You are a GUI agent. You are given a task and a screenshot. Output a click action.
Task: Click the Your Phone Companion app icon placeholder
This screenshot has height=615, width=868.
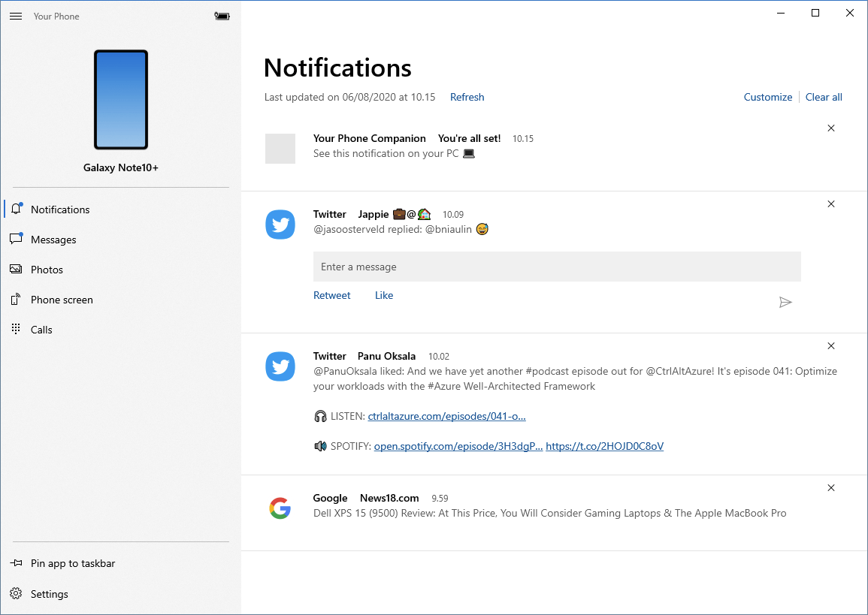click(x=280, y=149)
